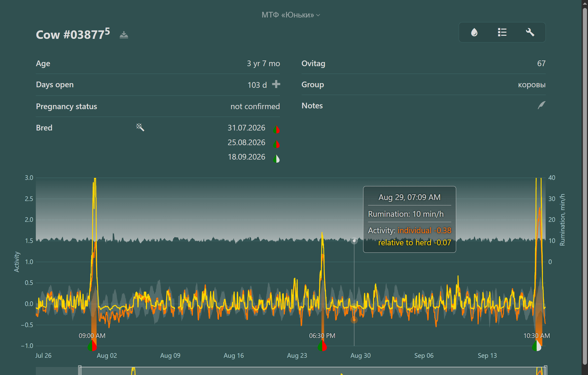This screenshot has height=375, width=588.
Task: Select the 06:30 PM breeding marker on chart
Action: (322, 346)
